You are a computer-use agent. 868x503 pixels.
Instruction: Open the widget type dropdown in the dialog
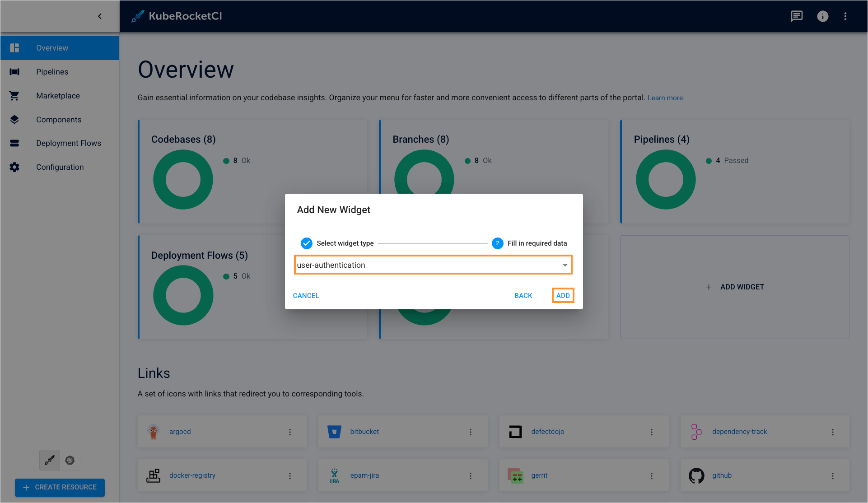tap(565, 265)
